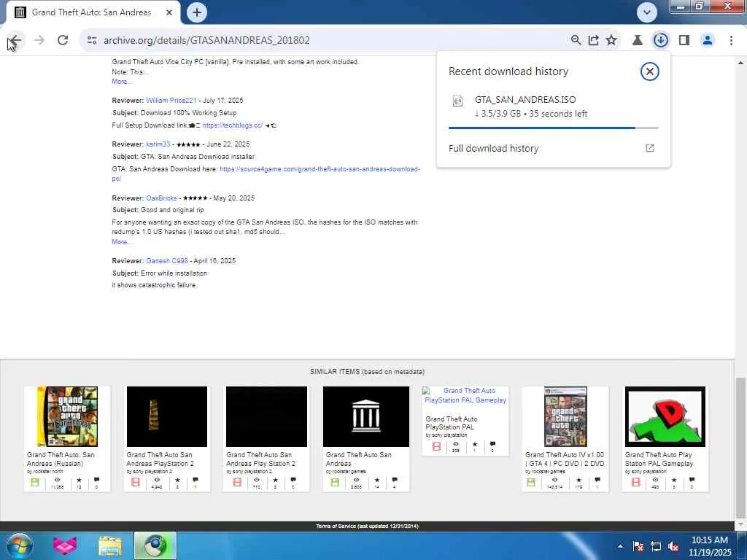Open the profile avatar icon
747x560 pixels.
(x=708, y=41)
